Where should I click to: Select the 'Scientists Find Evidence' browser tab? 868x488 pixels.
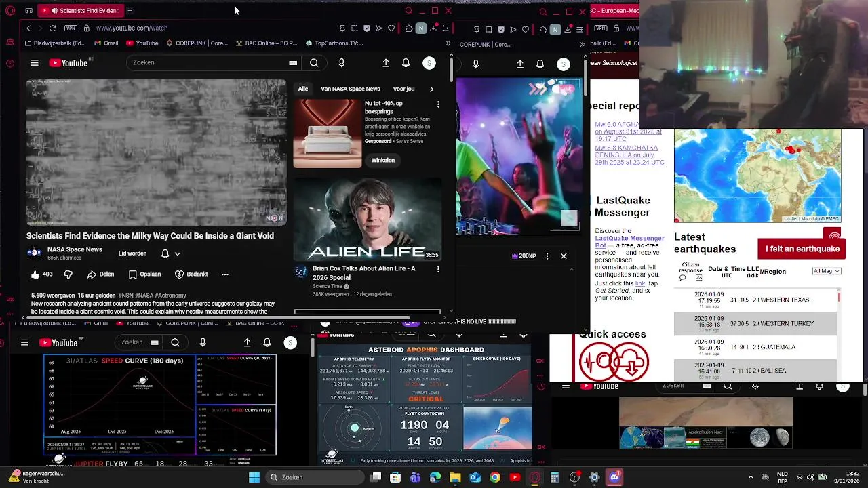pos(81,11)
